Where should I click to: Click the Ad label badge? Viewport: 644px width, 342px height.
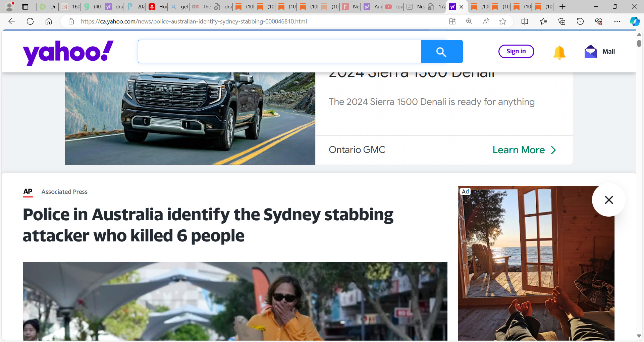465,191
